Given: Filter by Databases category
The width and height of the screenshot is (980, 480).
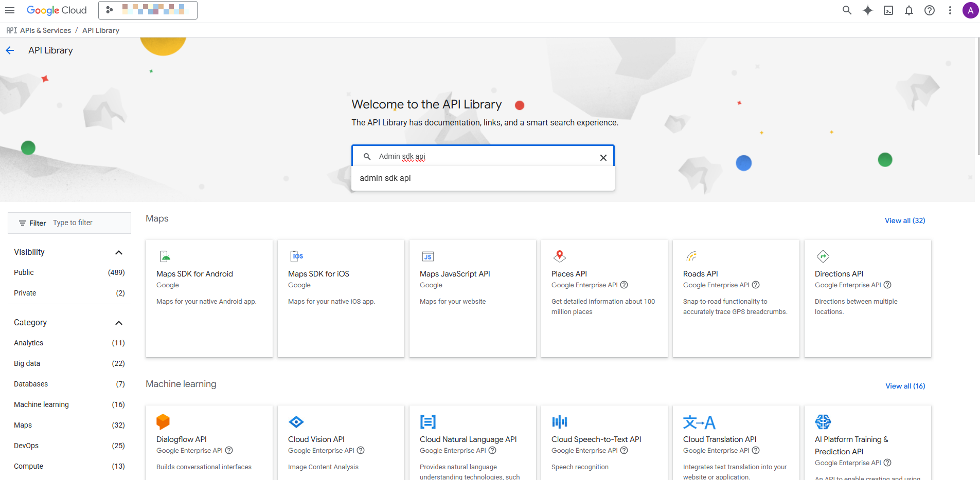Looking at the screenshot, I should (69, 384).
